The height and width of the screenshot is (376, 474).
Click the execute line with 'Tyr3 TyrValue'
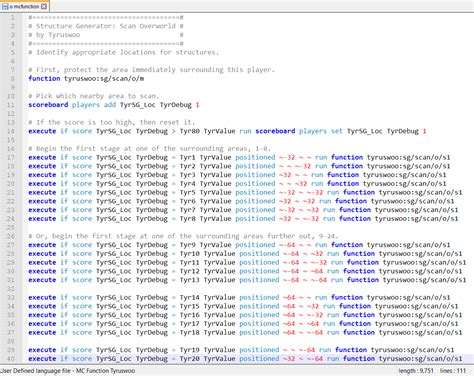coord(237,174)
